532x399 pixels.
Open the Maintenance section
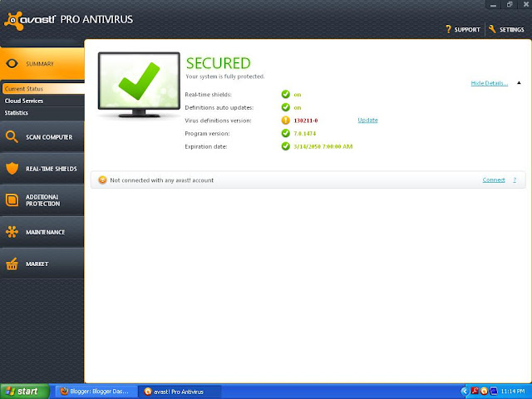(x=42, y=232)
